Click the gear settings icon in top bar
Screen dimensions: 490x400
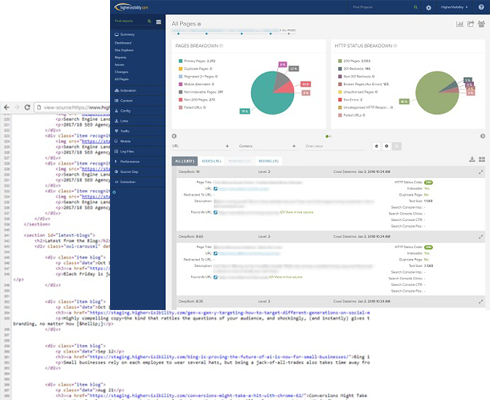[x=428, y=7]
